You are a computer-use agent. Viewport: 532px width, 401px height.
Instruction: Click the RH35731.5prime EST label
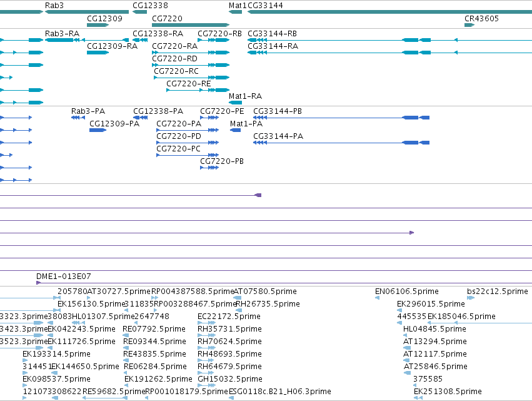point(229,329)
